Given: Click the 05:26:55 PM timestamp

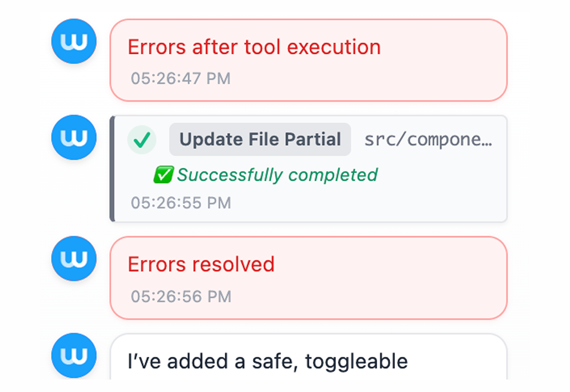Looking at the screenshot, I should click(x=181, y=202).
